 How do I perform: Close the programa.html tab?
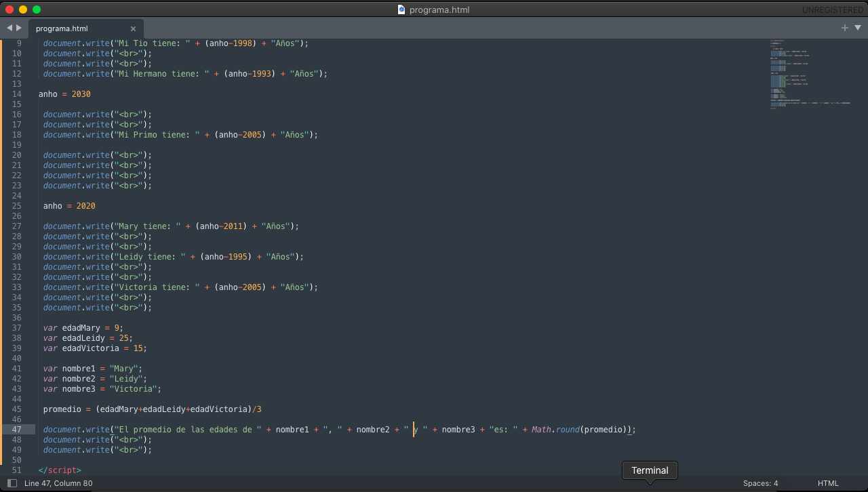pos(133,28)
